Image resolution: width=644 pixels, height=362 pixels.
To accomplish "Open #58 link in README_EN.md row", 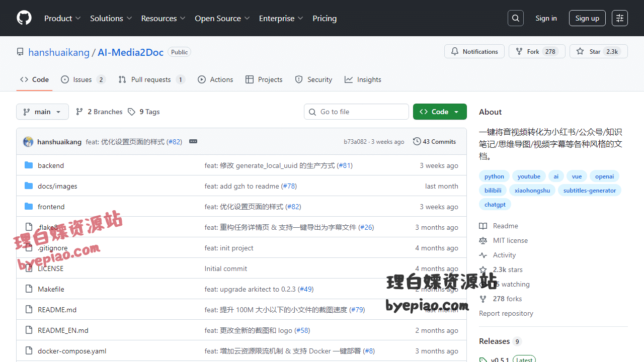I will click(302, 330).
